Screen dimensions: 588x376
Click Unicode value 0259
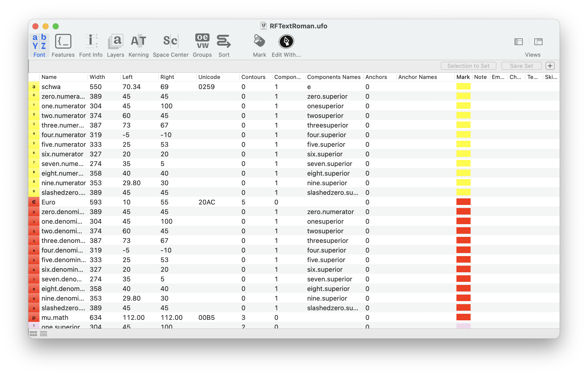(x=206, y=87)
